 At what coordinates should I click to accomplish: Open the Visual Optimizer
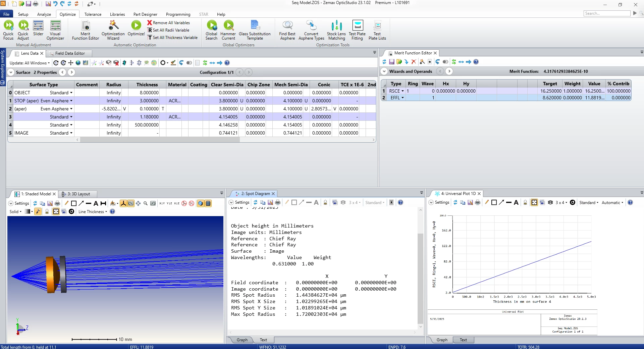[55, 30]
